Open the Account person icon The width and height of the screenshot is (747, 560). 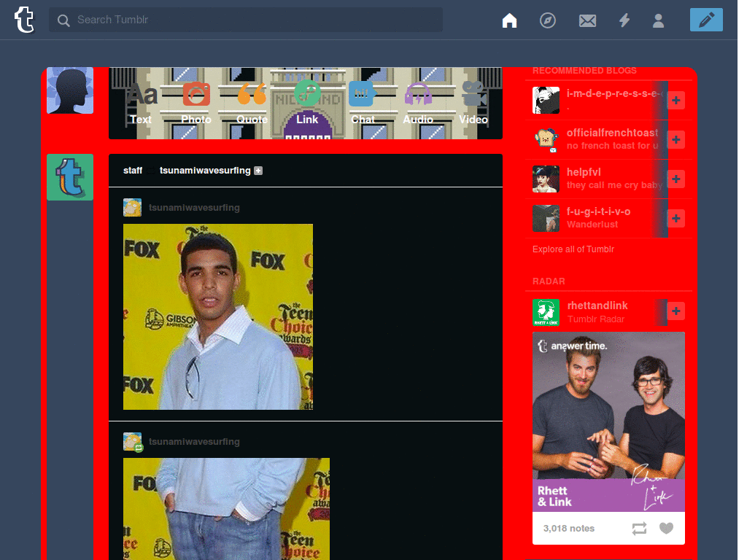pos(659,20)
